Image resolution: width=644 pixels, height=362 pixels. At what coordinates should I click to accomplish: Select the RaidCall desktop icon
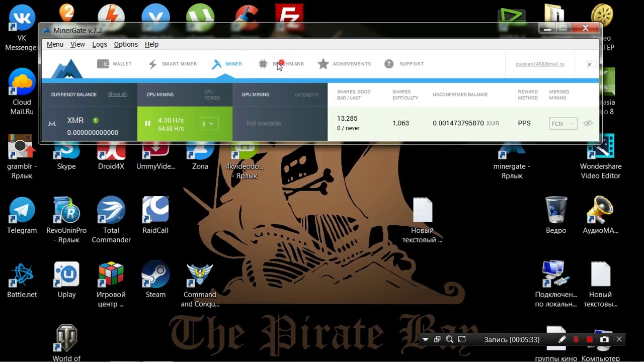[155, 215]
